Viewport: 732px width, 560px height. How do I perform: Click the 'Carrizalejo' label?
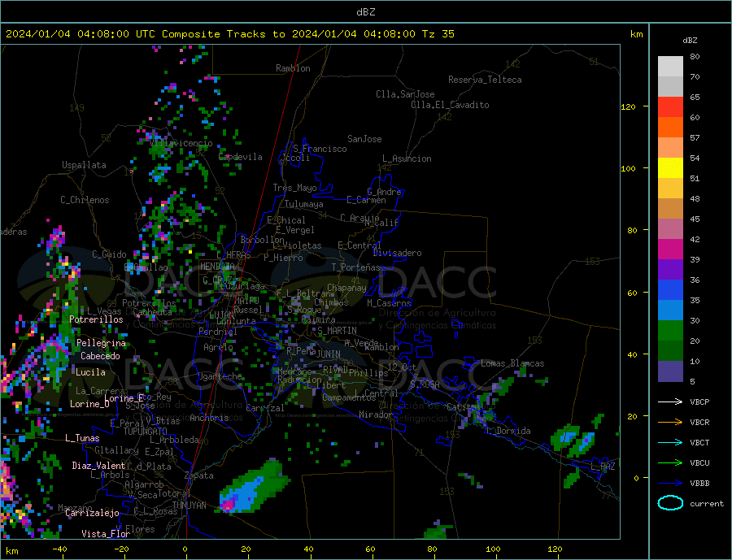[92, 514]
